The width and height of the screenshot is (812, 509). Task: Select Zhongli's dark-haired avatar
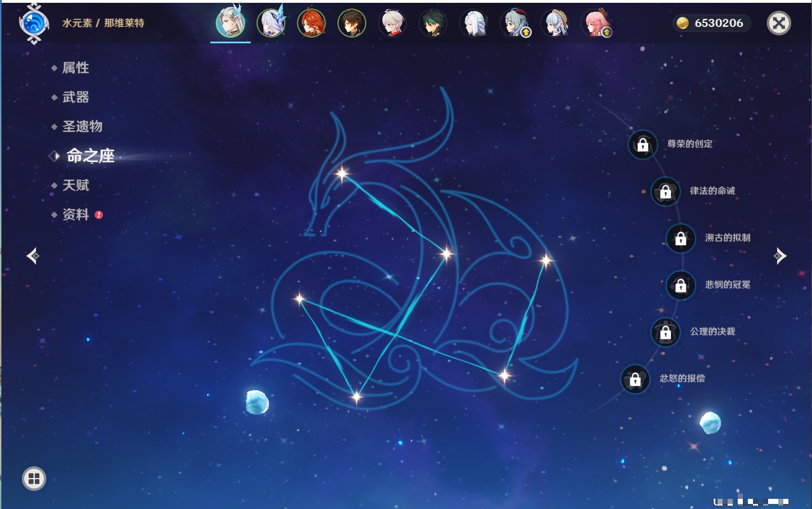(x=352, y=23)
